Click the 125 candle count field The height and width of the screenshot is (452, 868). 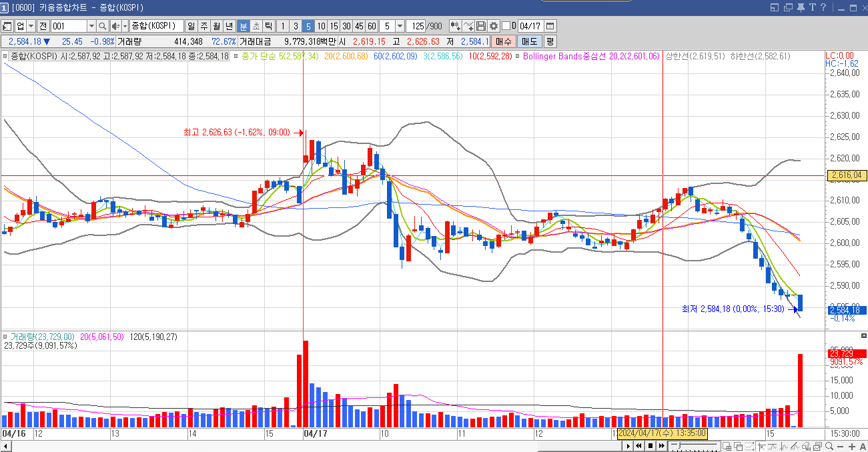pyautogui.click(x=416, y=26)
